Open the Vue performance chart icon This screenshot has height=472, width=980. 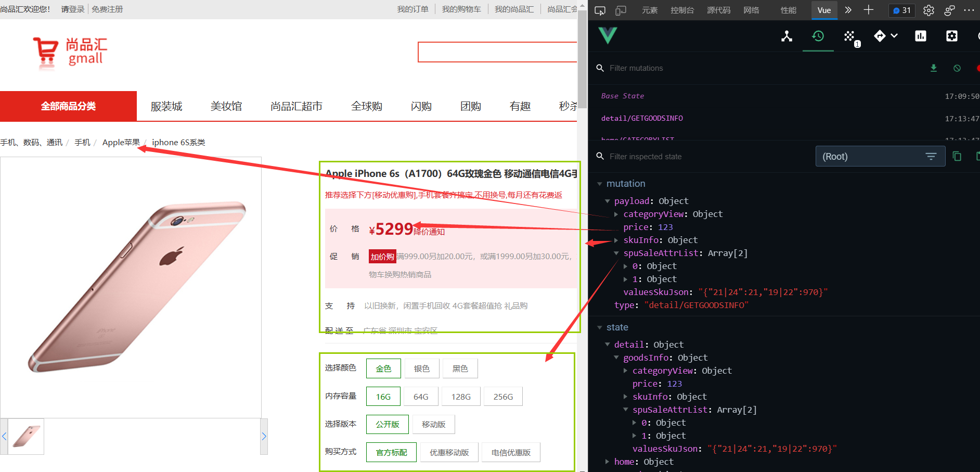tap(920, 36)
